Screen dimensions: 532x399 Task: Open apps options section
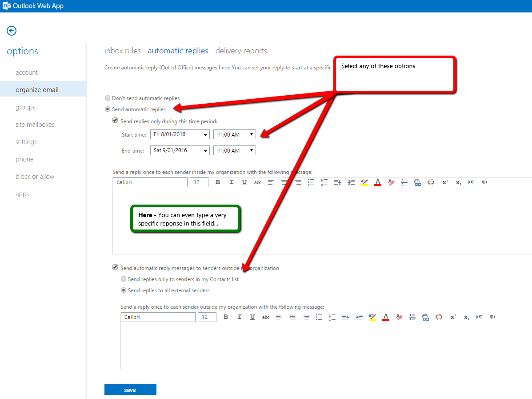tap(22, 194)
